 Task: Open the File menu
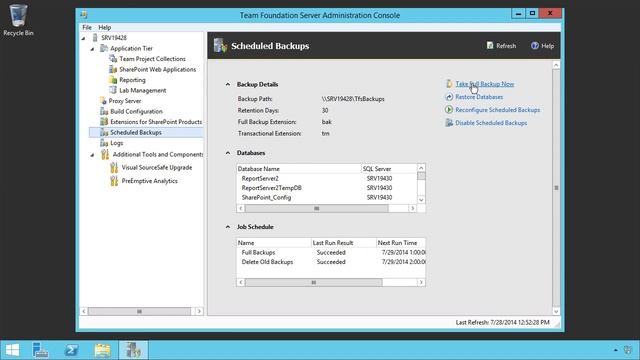click(87, 27)
